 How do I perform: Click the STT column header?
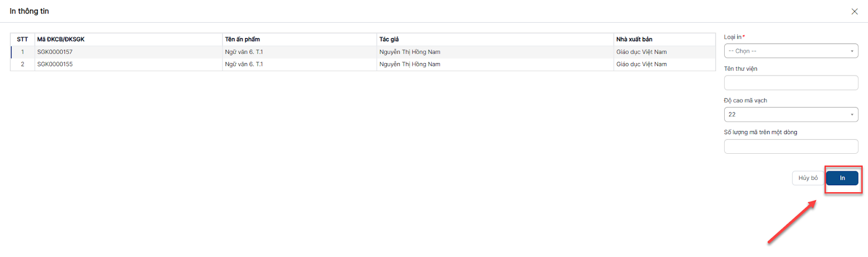click(22, 40)
